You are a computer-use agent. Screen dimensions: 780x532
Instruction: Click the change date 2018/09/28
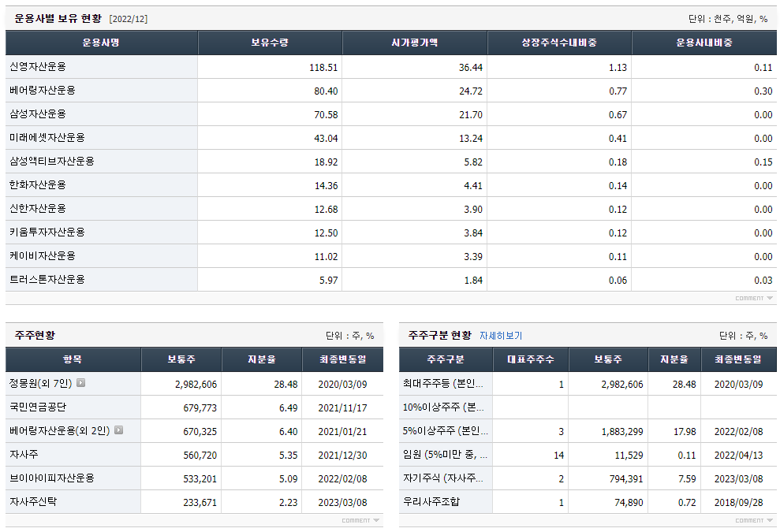739,503
